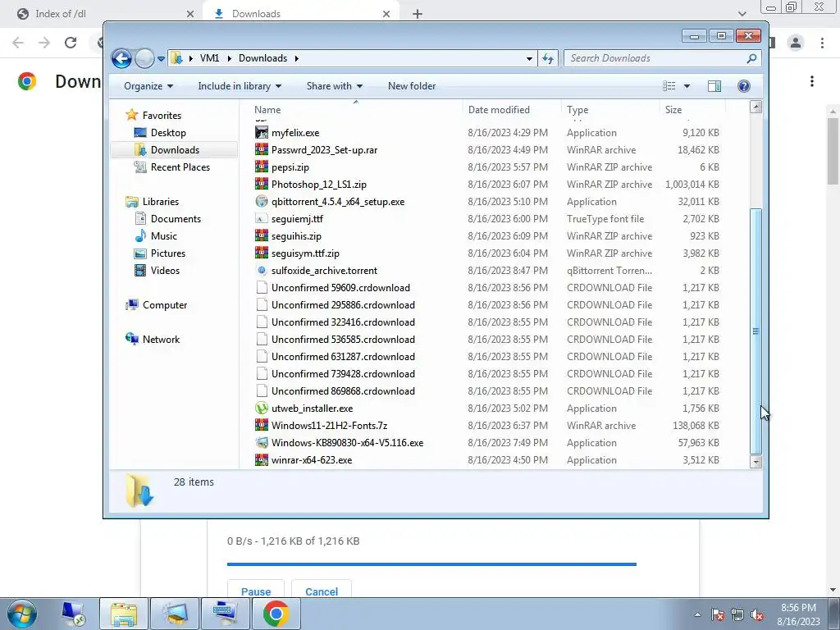Image resolution: width=840 pixels, height=630 pixels.
Task: Open the recent pages dropdown beside the Forward button
Action: pos(161,59)
